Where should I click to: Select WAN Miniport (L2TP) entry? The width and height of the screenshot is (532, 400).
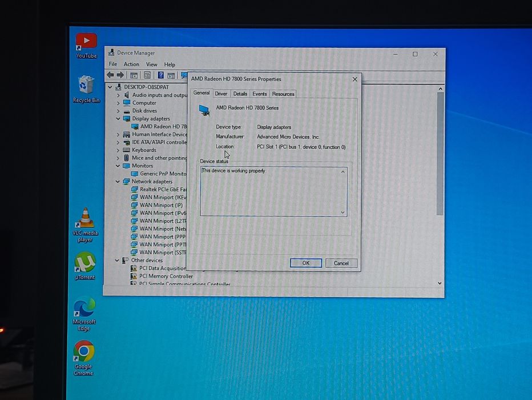click(x=159, y=221)
